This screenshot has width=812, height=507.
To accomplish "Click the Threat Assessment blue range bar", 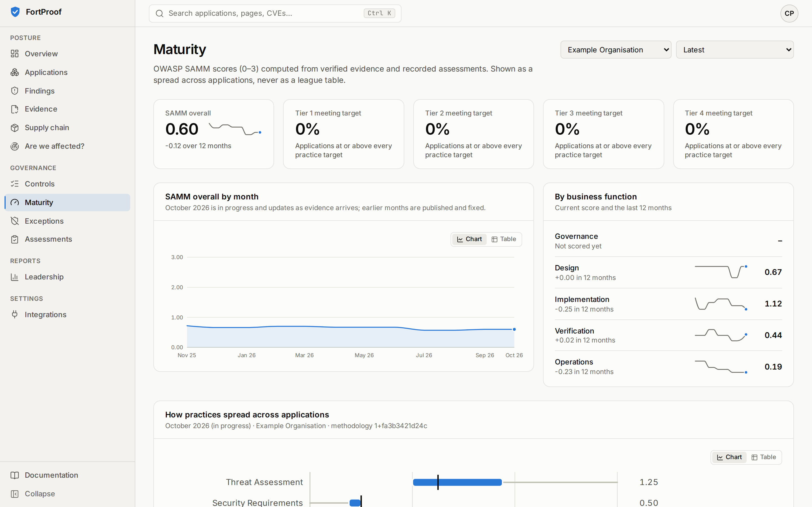I will tap(457, 482).
